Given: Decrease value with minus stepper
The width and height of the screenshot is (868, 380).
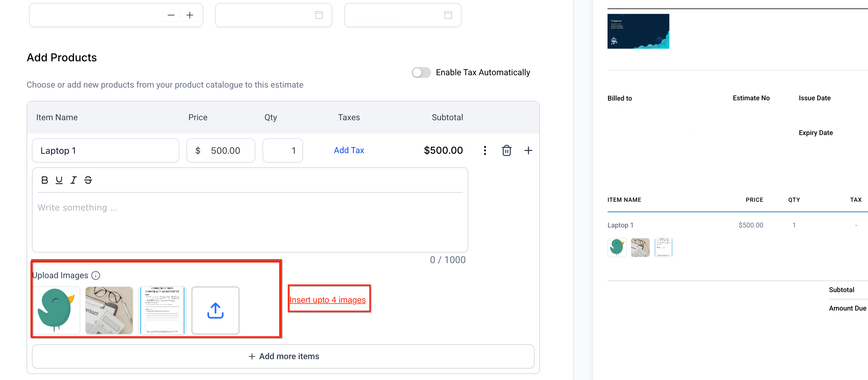Looking at the screenshot, I should (x=171, y=15).
